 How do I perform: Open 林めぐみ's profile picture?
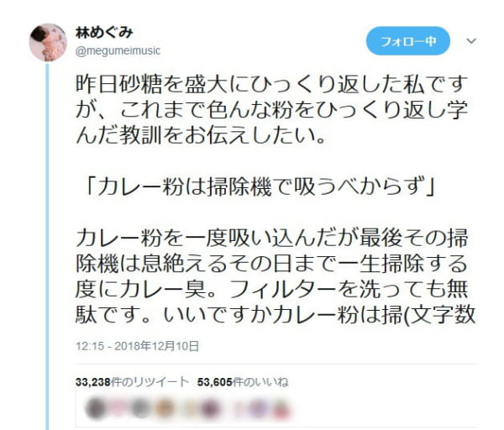(48, 42)
